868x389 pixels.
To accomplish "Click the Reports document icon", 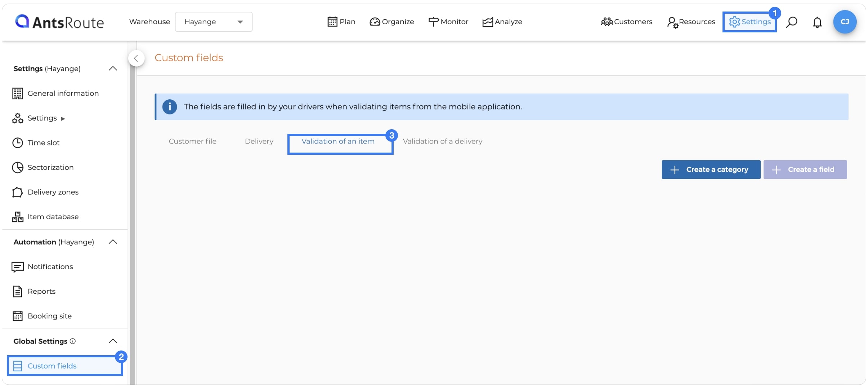I will [x=17, y=291].
